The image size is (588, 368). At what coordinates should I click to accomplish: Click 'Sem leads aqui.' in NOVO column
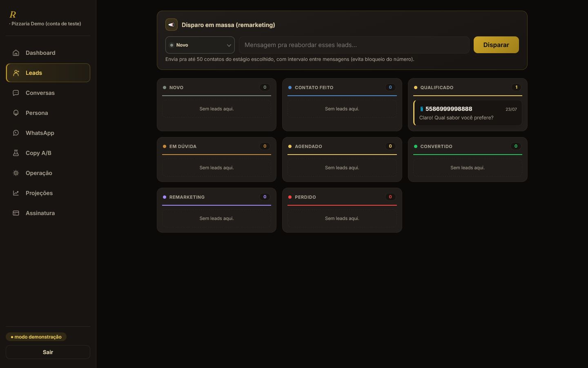pos(216,109)
